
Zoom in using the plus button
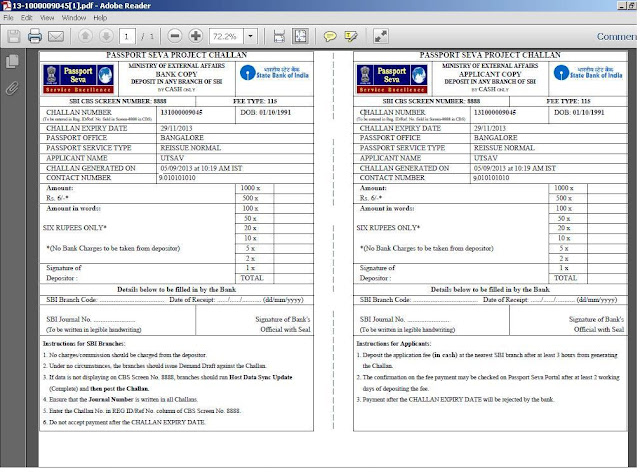[196, 36]
